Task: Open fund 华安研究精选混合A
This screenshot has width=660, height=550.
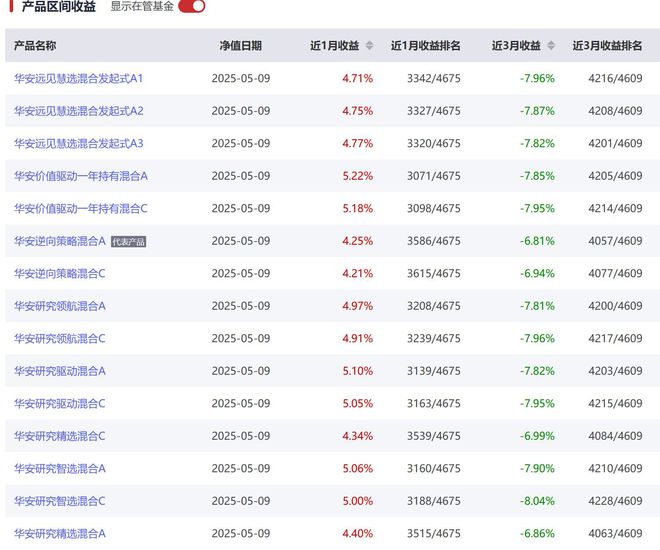Action: (x=60, y=534)
